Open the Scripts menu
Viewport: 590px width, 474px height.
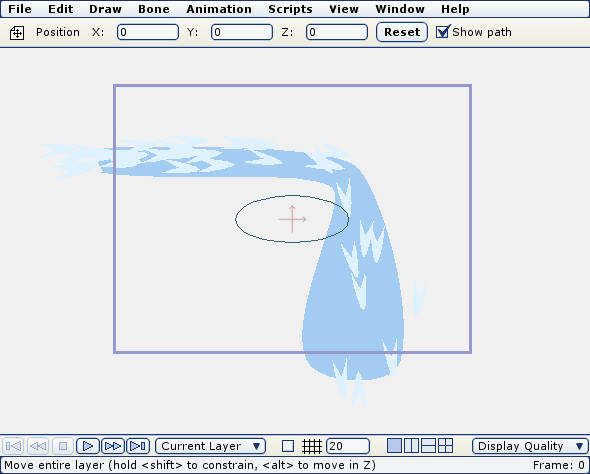290,9
